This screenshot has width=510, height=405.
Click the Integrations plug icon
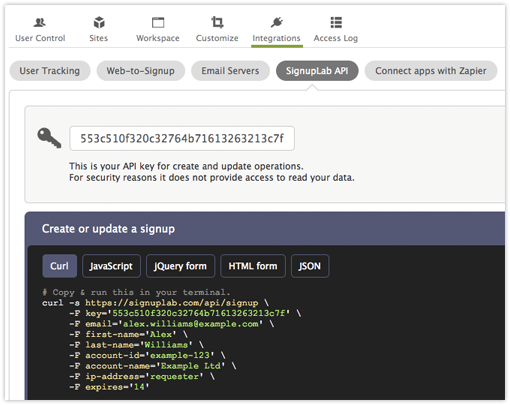(x=277, y=22)
